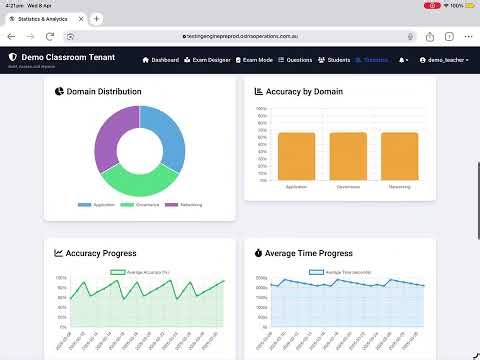Image resolution: width=480 pixels, height=360 pixels.
Task: Navigate to the Students page
Action: click(334, 60)
